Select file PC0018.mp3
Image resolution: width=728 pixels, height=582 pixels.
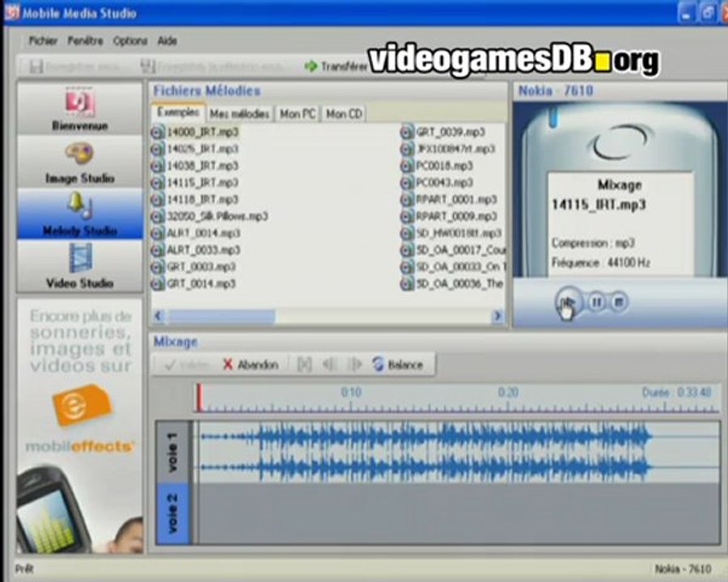pyautogui.click(x=444, y=166)
